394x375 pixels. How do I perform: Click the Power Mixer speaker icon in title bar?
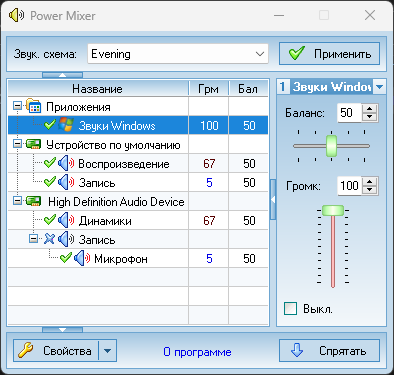click(x=16, y=15)
